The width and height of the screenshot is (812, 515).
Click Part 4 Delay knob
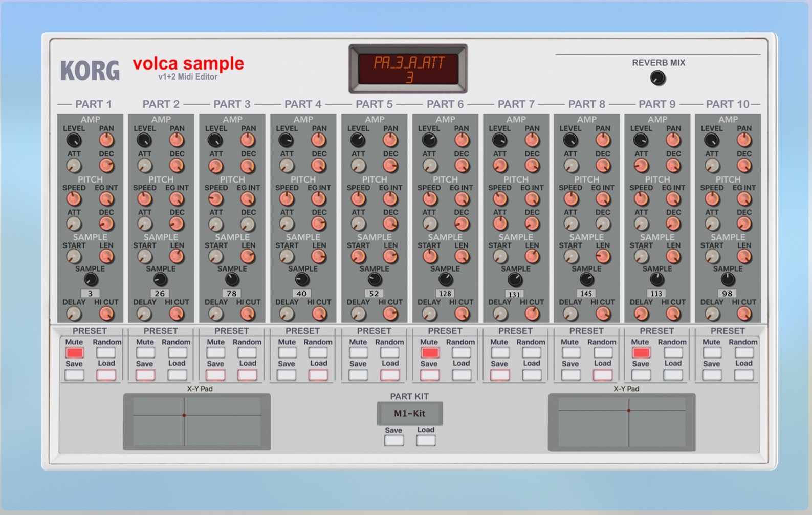[x=287, y=314]
